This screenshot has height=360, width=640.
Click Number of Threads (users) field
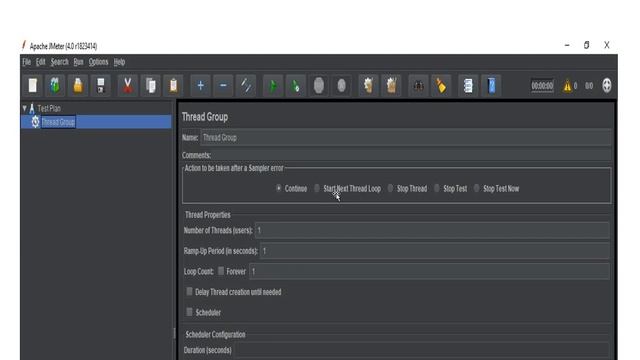pos(432,230)
